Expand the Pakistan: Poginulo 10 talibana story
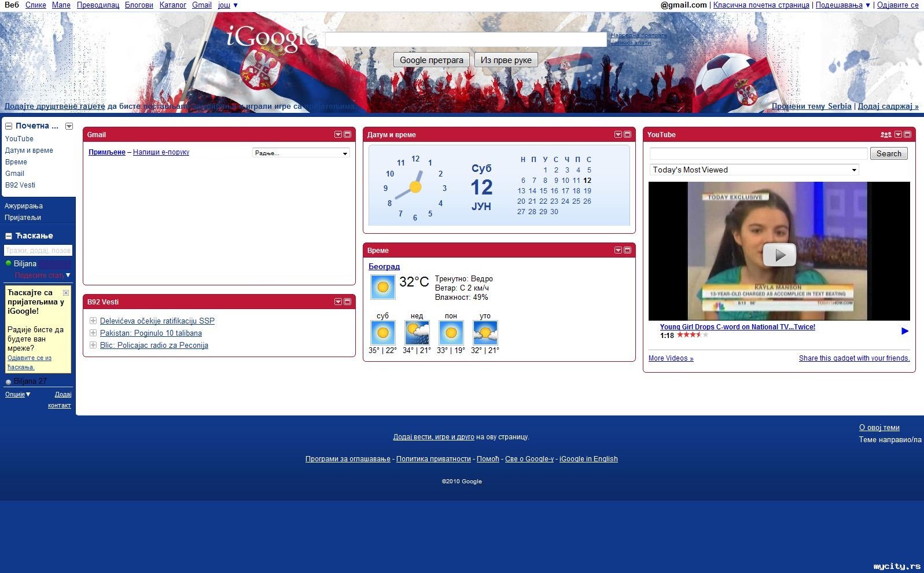Screen dimensions: 924x573 point(93,333)
